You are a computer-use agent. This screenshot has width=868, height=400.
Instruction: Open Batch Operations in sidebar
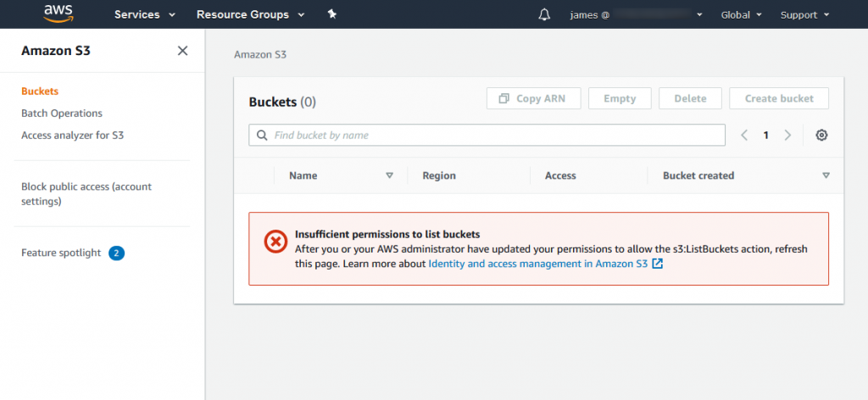coord(61,114)
